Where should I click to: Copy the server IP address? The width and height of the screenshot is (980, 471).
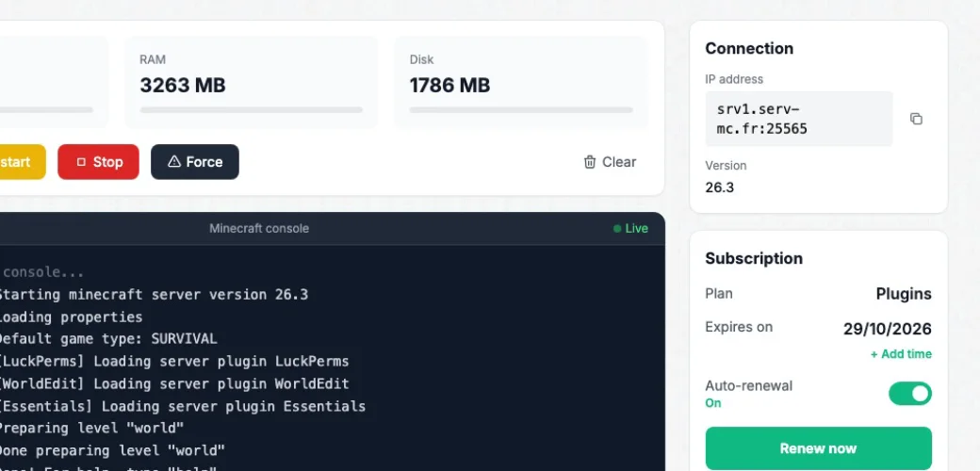click(916, 119)
